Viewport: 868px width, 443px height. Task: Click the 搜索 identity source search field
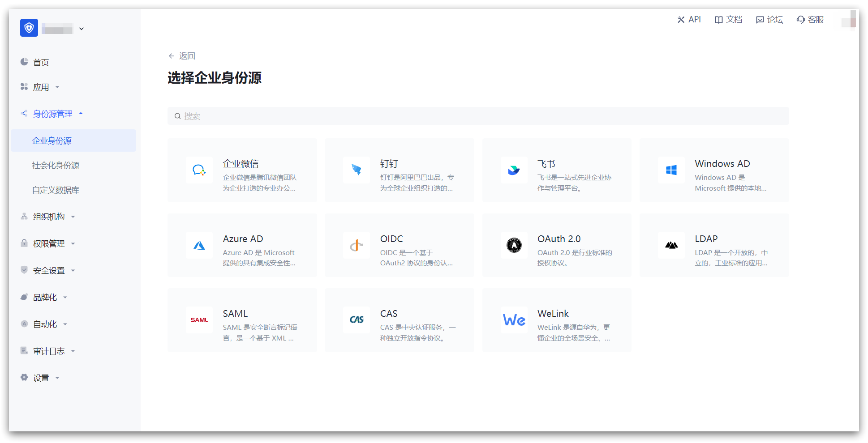coord(478,116)
